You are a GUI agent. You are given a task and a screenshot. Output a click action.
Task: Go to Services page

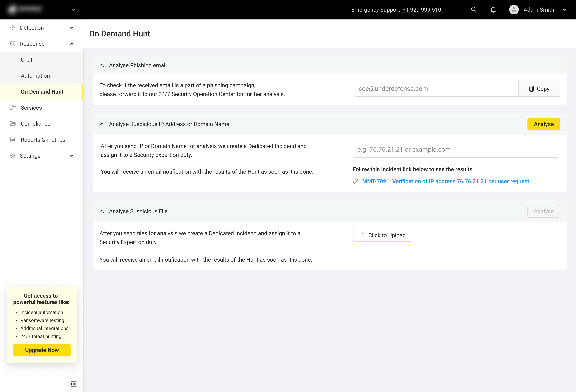[42, 107]
